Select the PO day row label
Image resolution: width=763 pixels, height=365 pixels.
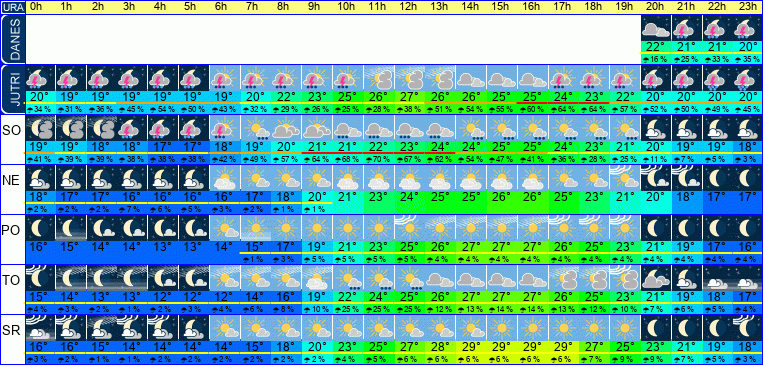(x=11, y=230)
